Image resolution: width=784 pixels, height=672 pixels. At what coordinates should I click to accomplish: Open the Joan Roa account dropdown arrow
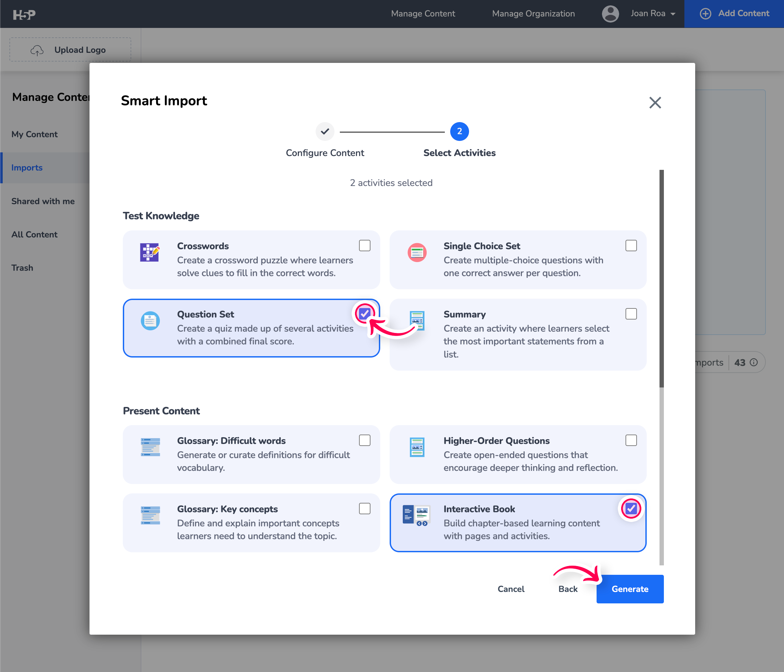pos(673,14)
